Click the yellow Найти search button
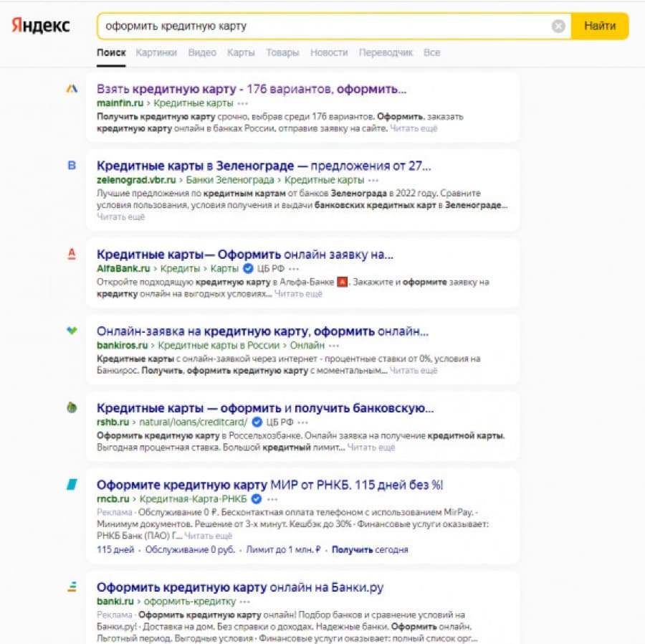 600,26
